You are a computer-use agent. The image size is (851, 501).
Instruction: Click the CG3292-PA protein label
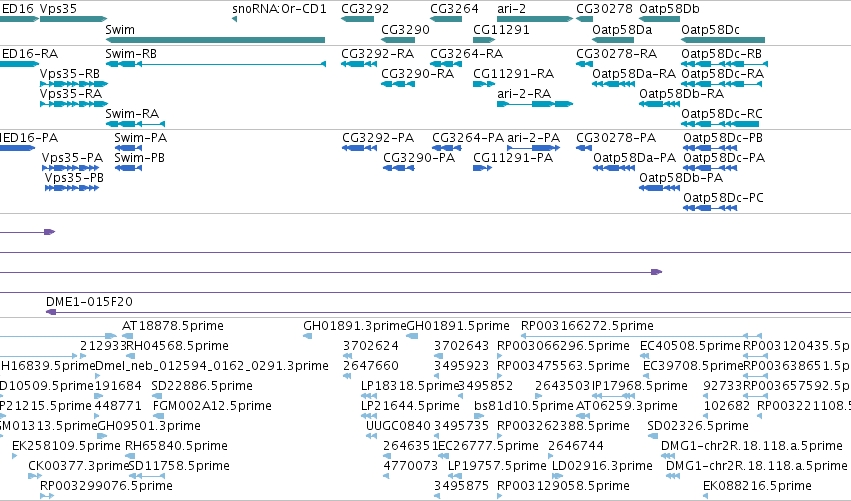378,138
